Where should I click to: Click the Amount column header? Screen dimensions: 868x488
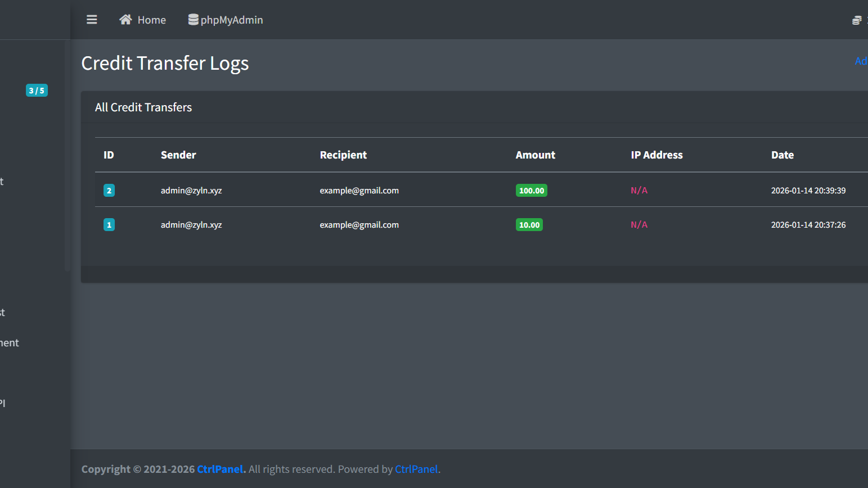click(x=535, y=155)
